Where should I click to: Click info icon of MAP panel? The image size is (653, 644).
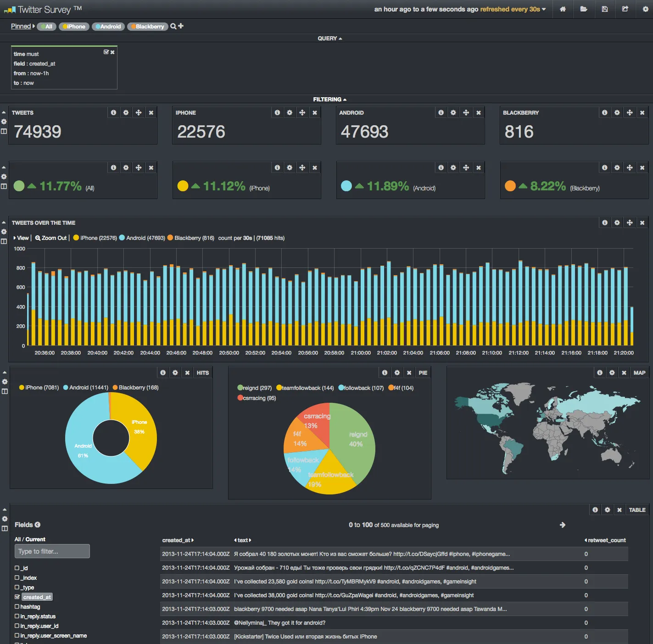[x=599, y=372]
